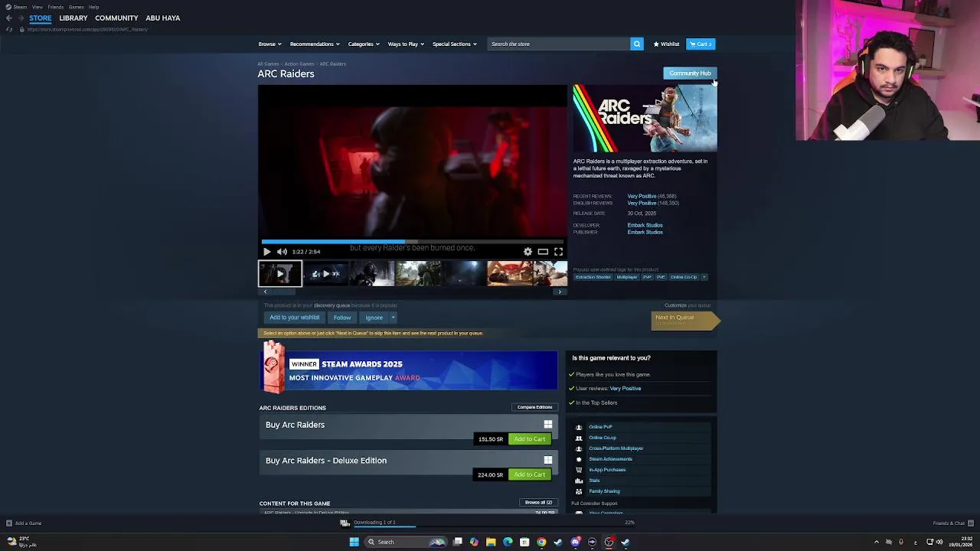
Task: Open the View menu
Action: tap(37, 7)
